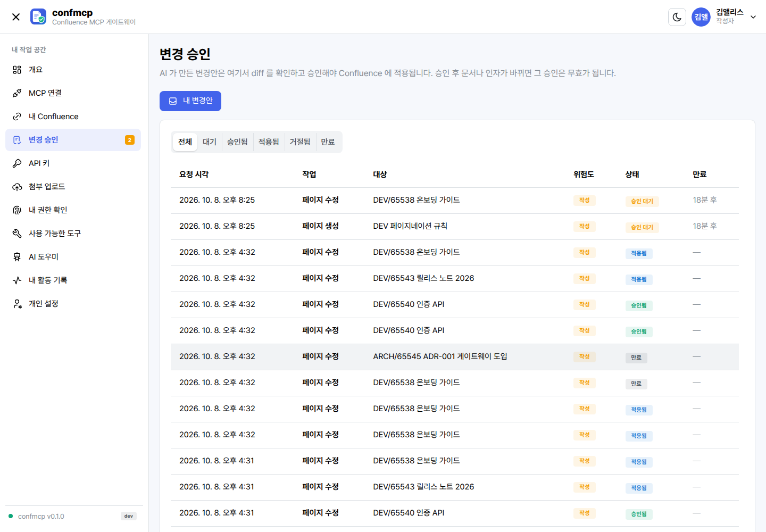This screenshot has width=766, height=532.
Task: Click the 김앨 user avatar
Action: tap(701, 17)
